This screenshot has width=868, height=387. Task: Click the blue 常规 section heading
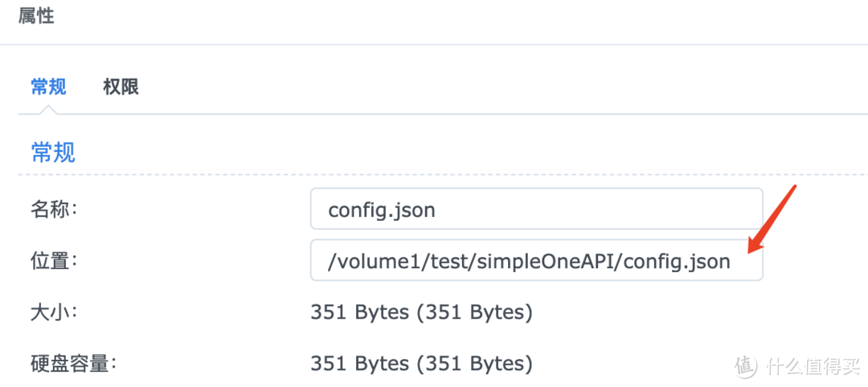tap(53, 153)
